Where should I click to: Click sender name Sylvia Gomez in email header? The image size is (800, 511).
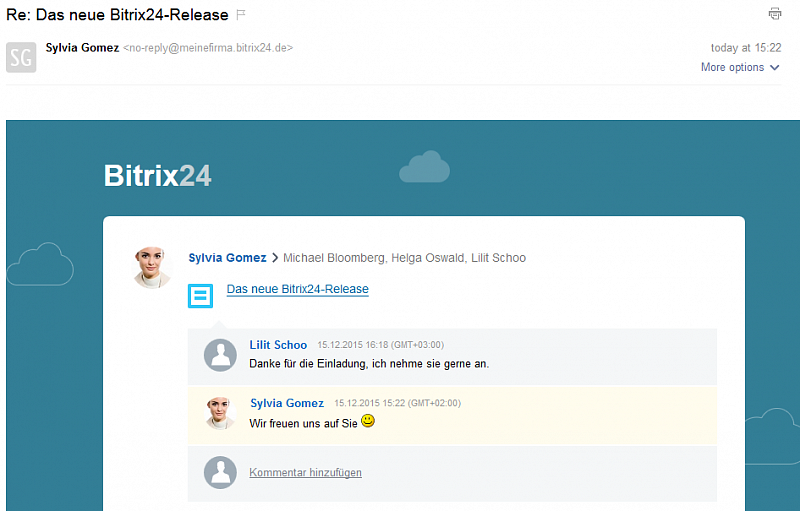[x=82, y=48]
